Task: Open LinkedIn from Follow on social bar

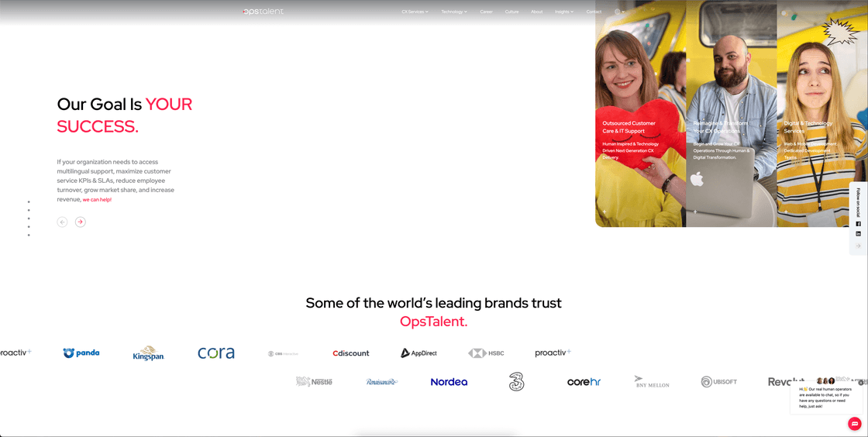Action: pyautogui.click(x=859, y=234)
